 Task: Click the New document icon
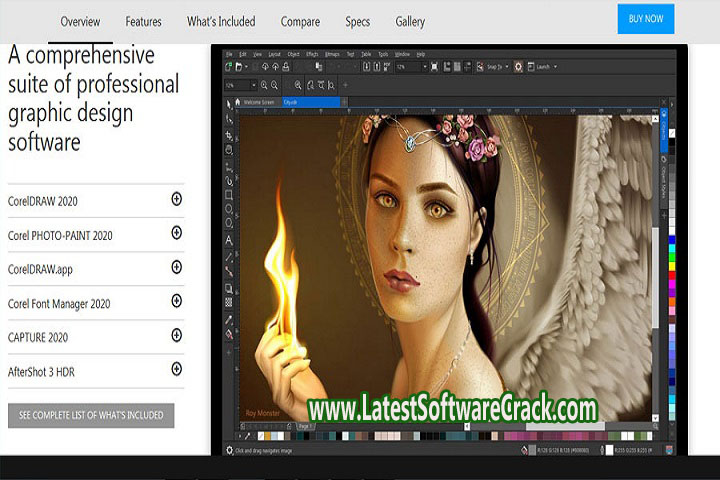(x=229, y=67)
